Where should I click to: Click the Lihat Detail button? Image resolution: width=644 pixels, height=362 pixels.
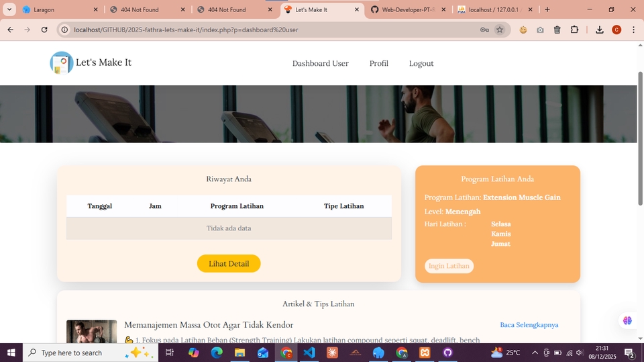pyautogui.click(x=229, y=264)
